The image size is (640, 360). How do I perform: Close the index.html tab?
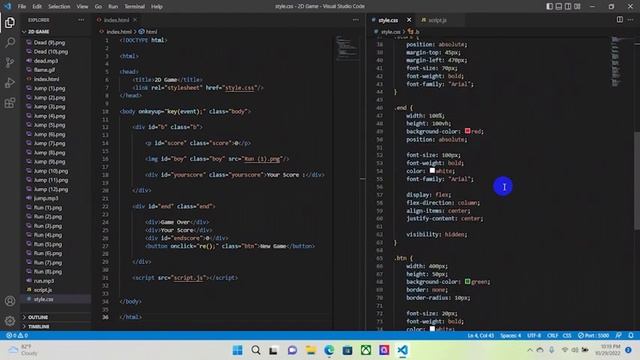coord(135,20)
